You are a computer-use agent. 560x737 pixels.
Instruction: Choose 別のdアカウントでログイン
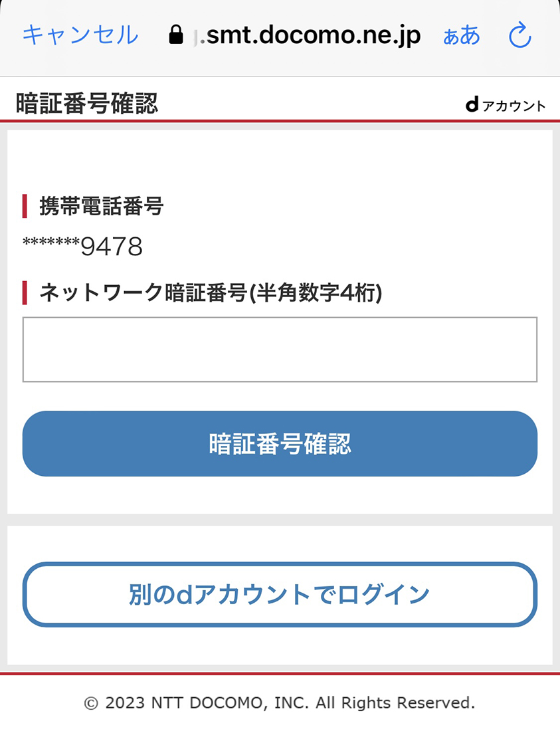pos(280,595)
